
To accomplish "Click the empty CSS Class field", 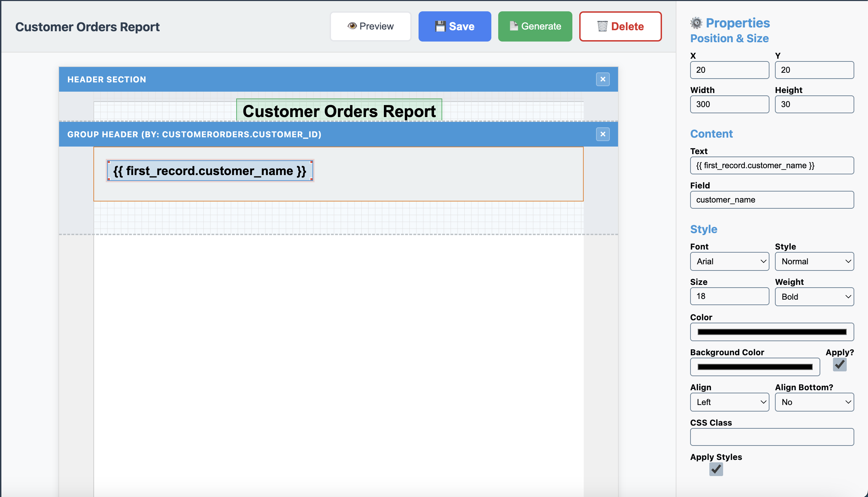I will [772, 437].
